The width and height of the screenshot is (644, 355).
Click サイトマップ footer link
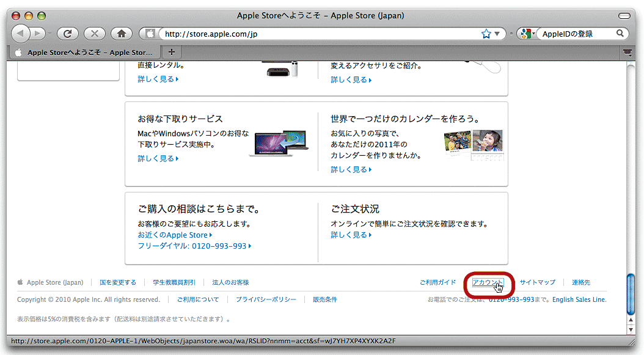click(537, 282)
